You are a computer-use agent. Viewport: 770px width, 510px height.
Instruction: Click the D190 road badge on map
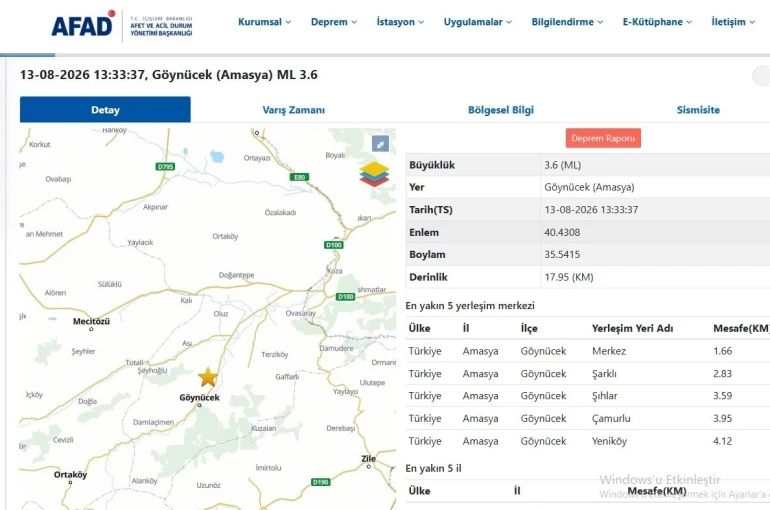pyautogui.click(x=321, y=482)
